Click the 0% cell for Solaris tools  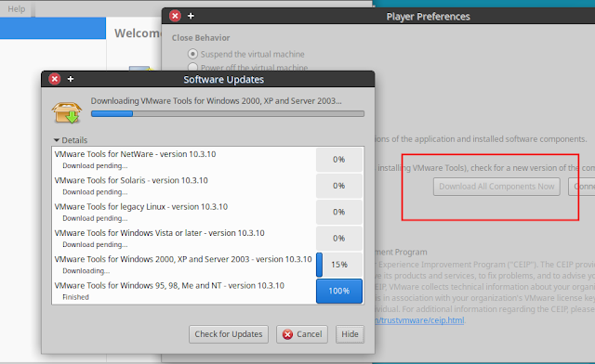(339, 186)
